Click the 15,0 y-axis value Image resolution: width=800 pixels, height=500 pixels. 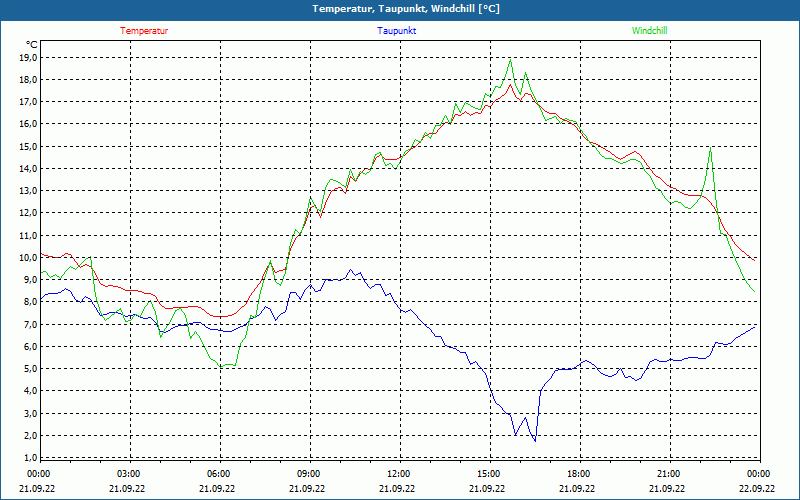(28, 146)
